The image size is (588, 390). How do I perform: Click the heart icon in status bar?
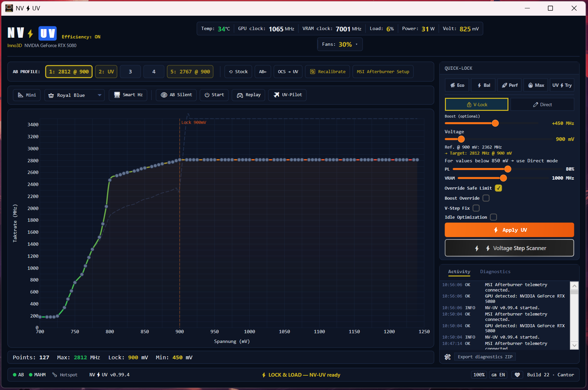point(517,375)
